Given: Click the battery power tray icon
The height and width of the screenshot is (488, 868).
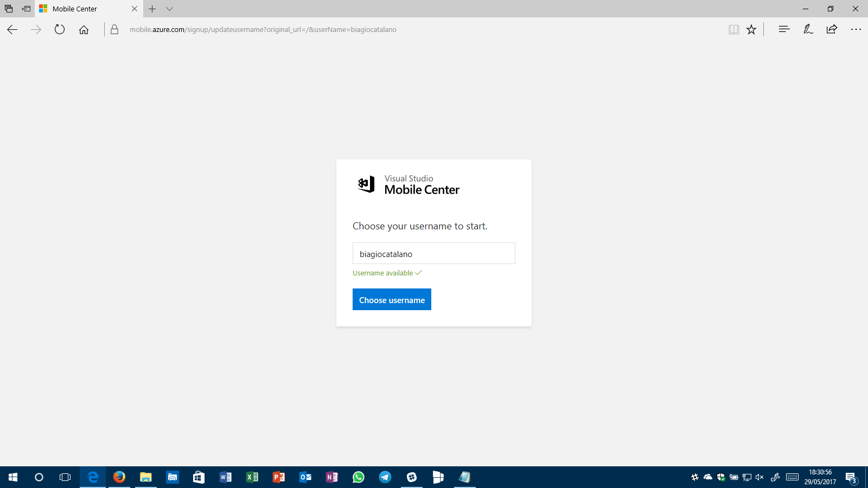Looking at the screenshot, I should tap(734, 477).
